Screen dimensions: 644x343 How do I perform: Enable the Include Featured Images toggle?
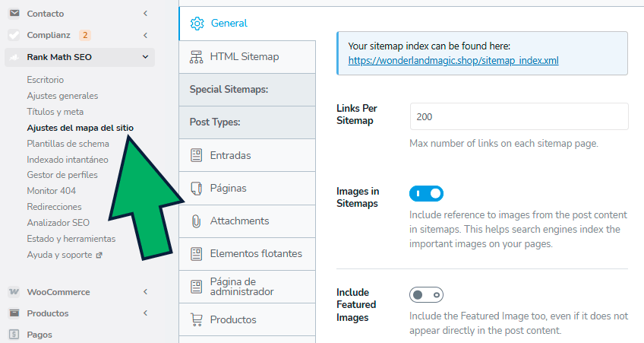tap(426, 294)
